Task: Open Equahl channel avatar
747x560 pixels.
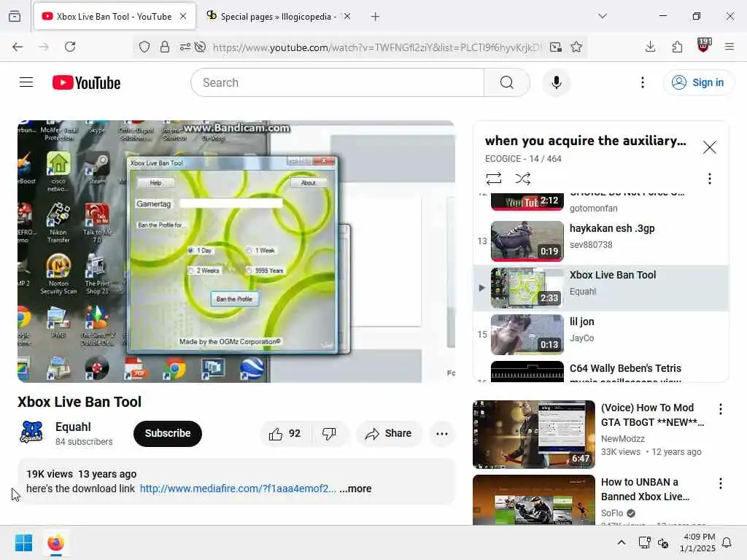Action: pos(31,432)
